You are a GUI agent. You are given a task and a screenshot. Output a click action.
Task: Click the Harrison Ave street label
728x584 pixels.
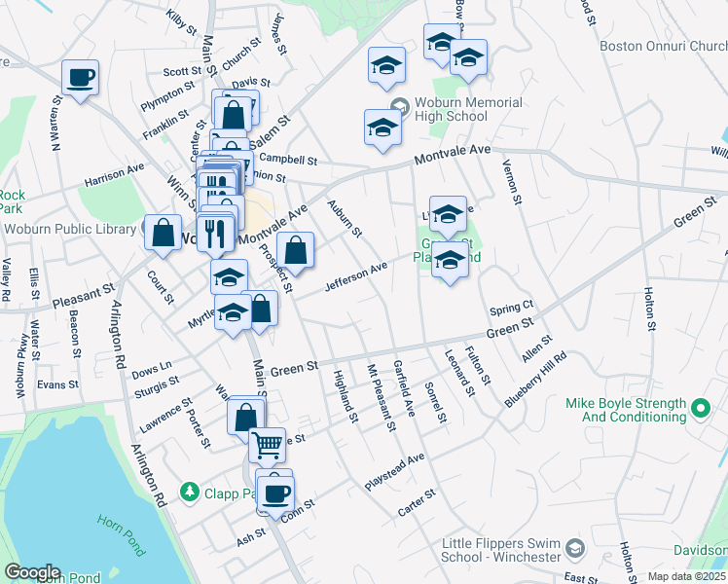(114, 175)
